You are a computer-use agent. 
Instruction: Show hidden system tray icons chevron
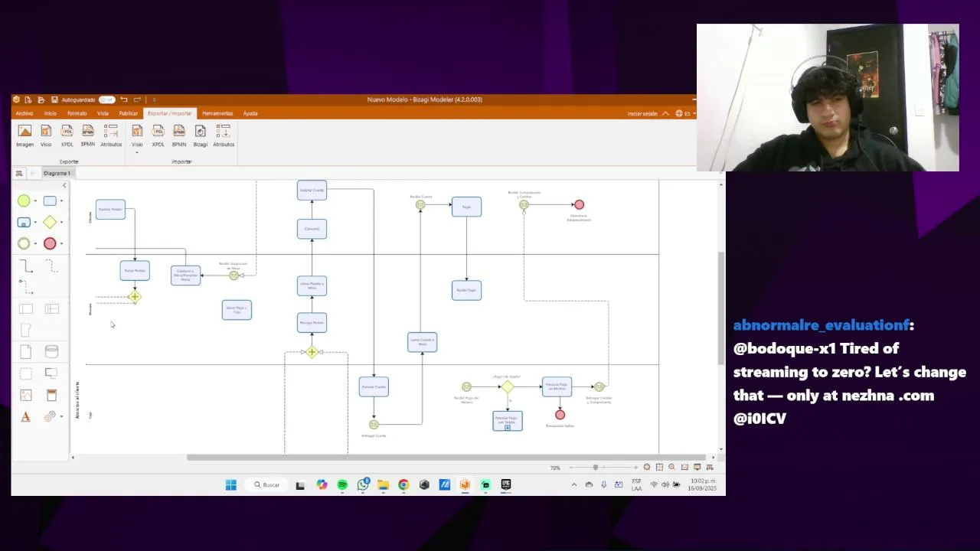[573, 484]
